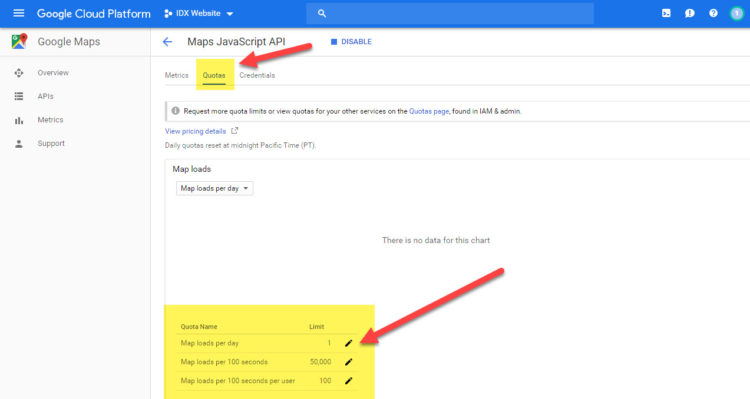Click the 100 limit value

coord(325,381)
